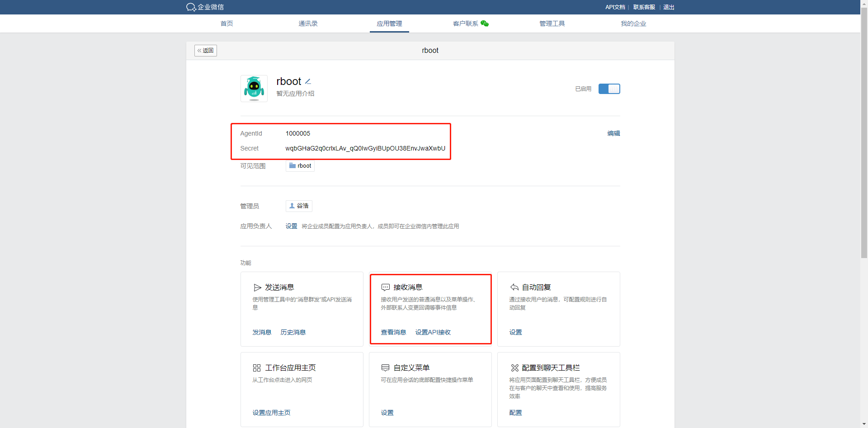
Task: Click the 自定义菜单 card title
Action: tap(411, 368)
